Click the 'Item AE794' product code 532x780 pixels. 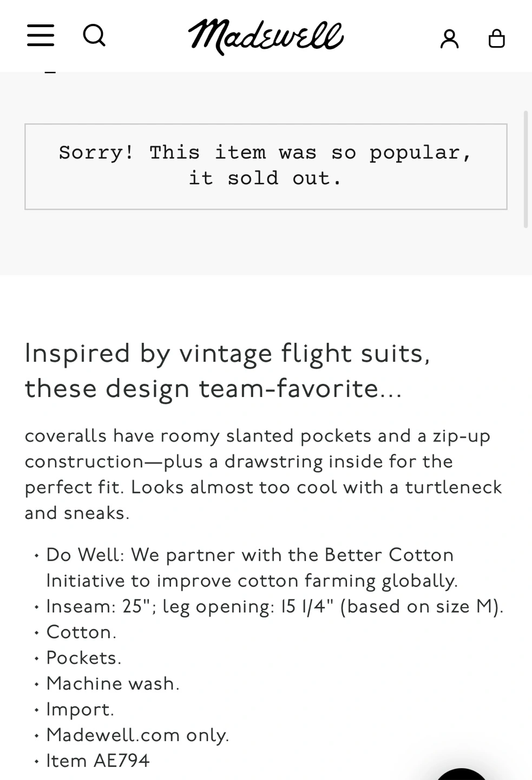click(98, 760)
